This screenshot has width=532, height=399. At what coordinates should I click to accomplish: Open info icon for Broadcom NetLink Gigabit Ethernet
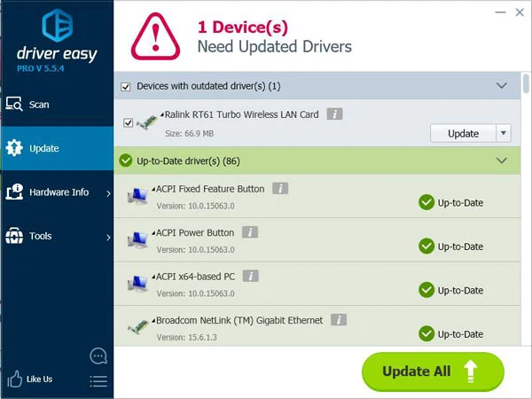[x=339, y=319]
